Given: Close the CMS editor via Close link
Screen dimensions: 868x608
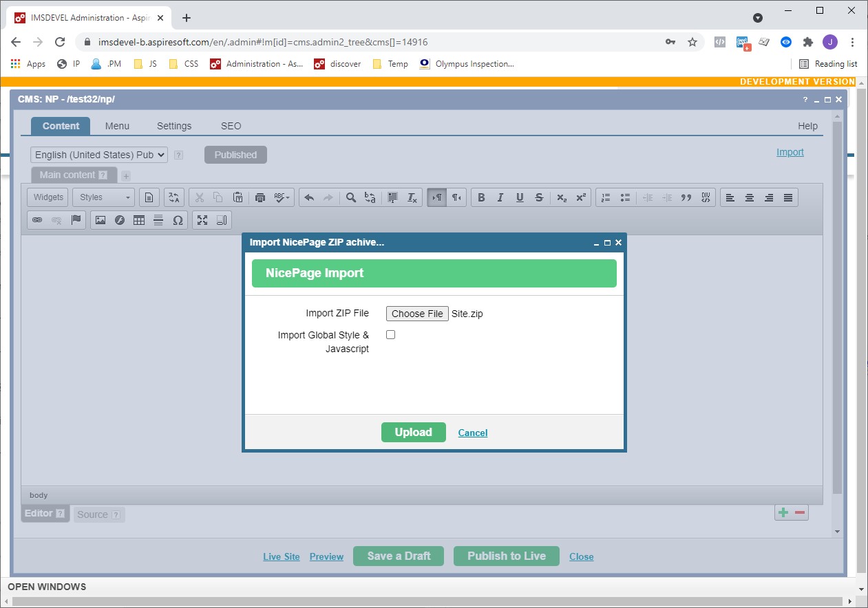Looking at the screenshot, I should point(582,556).
